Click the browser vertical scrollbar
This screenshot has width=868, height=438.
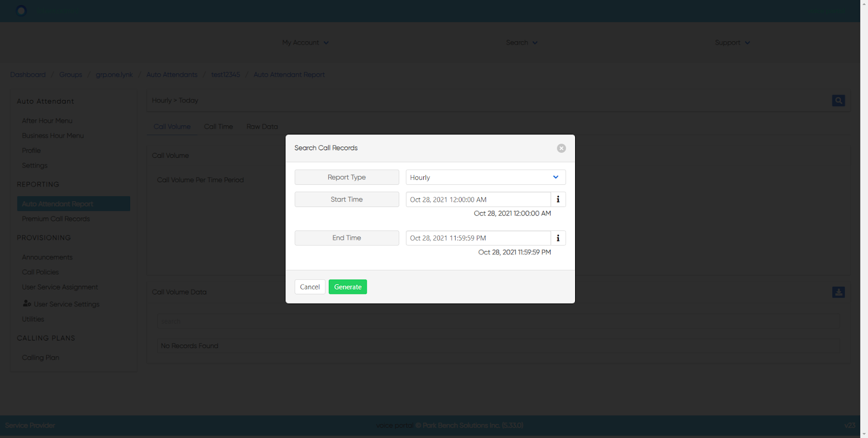tap(864, 219)
